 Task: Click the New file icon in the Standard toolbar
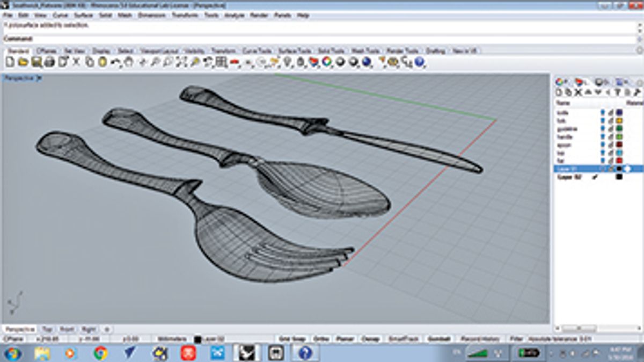pos(10,62)
